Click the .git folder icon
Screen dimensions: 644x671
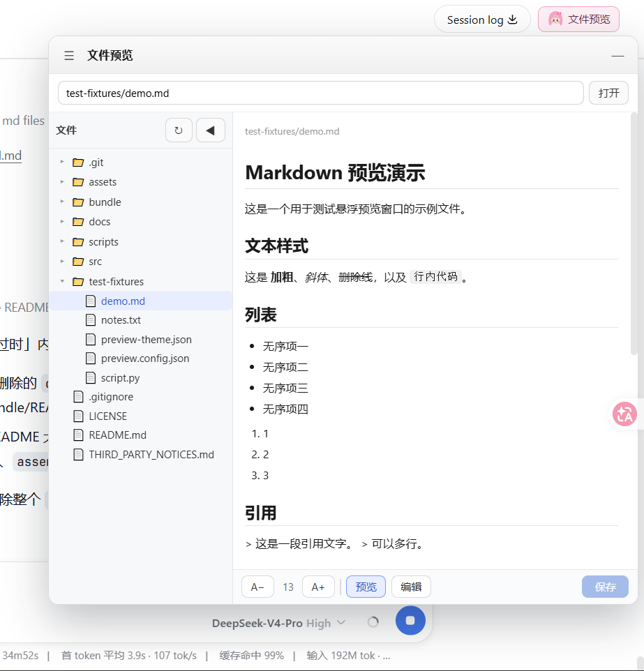[x=78, y=163]
